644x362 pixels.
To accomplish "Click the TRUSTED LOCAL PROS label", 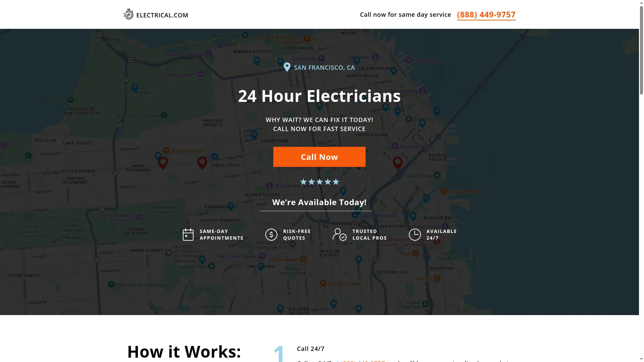I will point(370,235).
